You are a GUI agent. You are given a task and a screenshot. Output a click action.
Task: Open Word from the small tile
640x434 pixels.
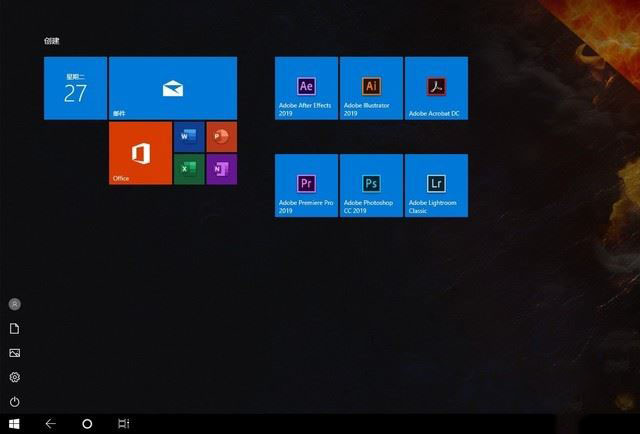click(189, 137)
